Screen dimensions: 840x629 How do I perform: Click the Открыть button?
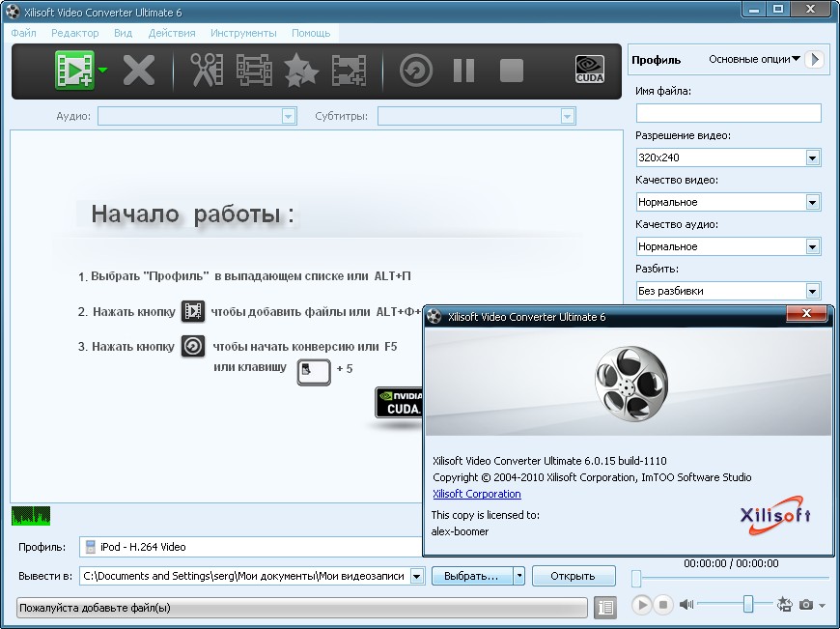pos(574,576)
